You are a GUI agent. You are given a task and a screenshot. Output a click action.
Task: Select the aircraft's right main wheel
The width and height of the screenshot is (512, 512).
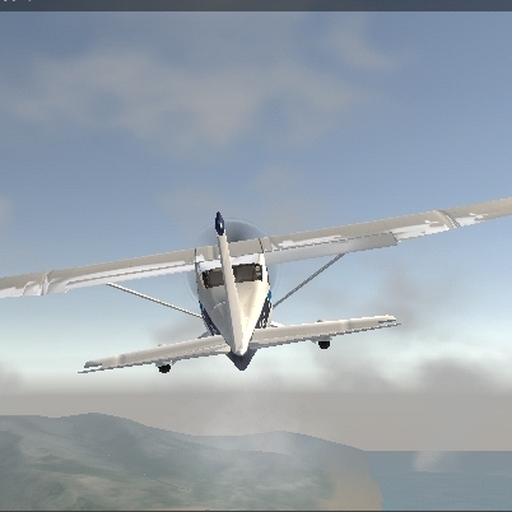[324, 344]
